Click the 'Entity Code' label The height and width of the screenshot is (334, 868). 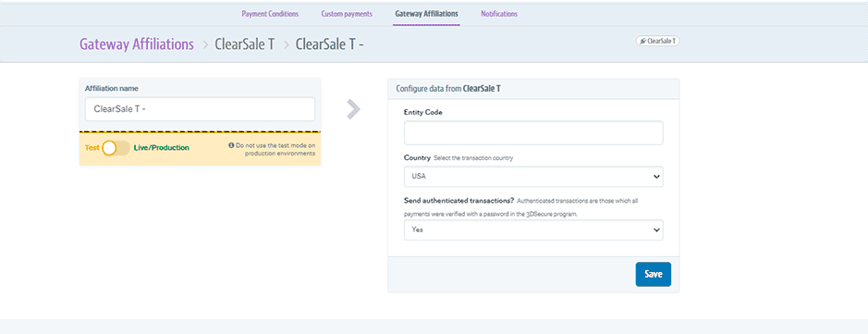[x=423, y=113]
